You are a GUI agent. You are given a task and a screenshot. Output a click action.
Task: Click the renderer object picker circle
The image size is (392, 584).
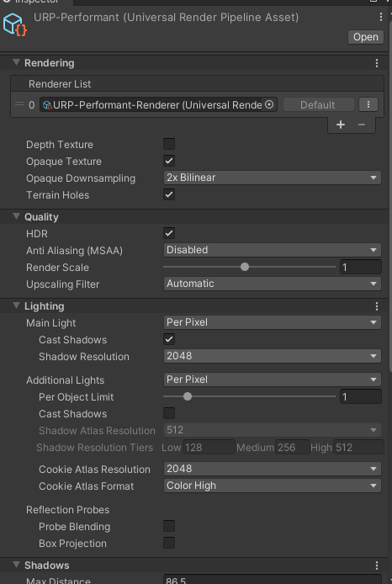pos(269,104)
